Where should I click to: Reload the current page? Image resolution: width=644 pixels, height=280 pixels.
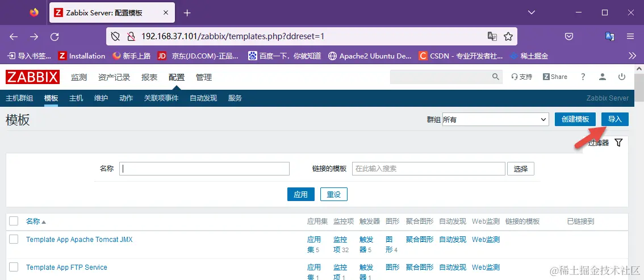(x=55, y=36)
